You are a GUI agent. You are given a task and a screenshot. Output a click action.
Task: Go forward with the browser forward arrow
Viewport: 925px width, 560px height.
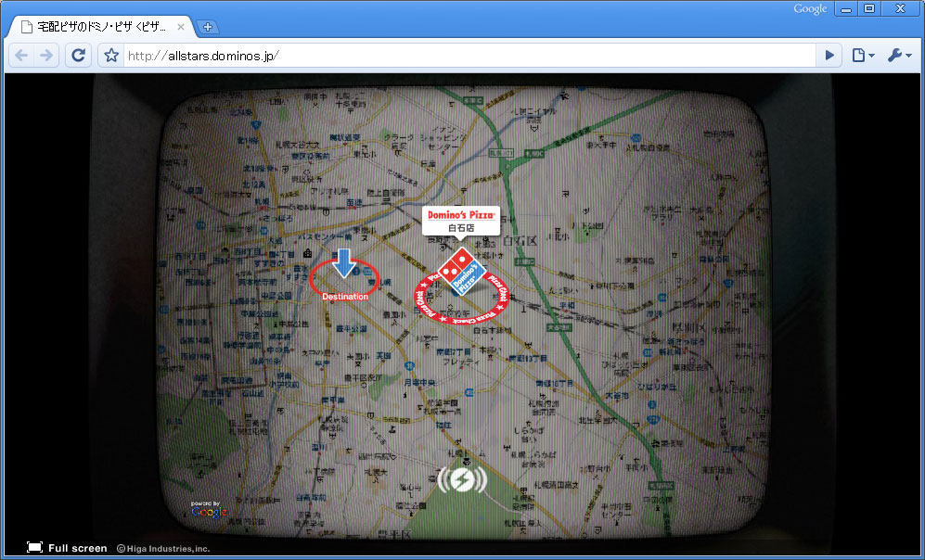tap(46, 56)
